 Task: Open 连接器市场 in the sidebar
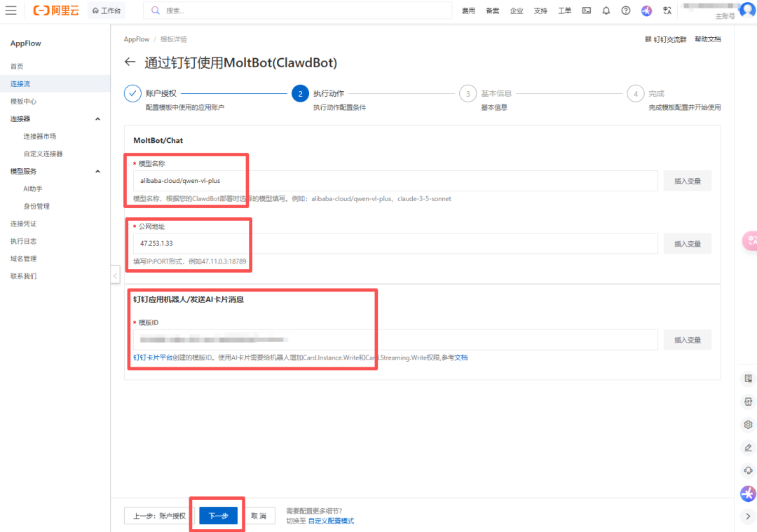tap(39, 136)
